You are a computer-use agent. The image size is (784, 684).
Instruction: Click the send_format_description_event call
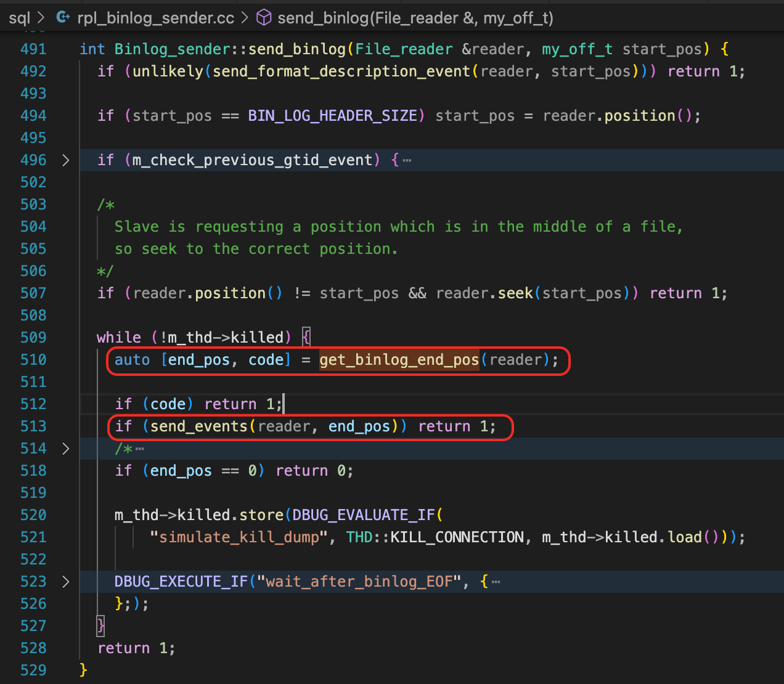(x=342, y=71)
